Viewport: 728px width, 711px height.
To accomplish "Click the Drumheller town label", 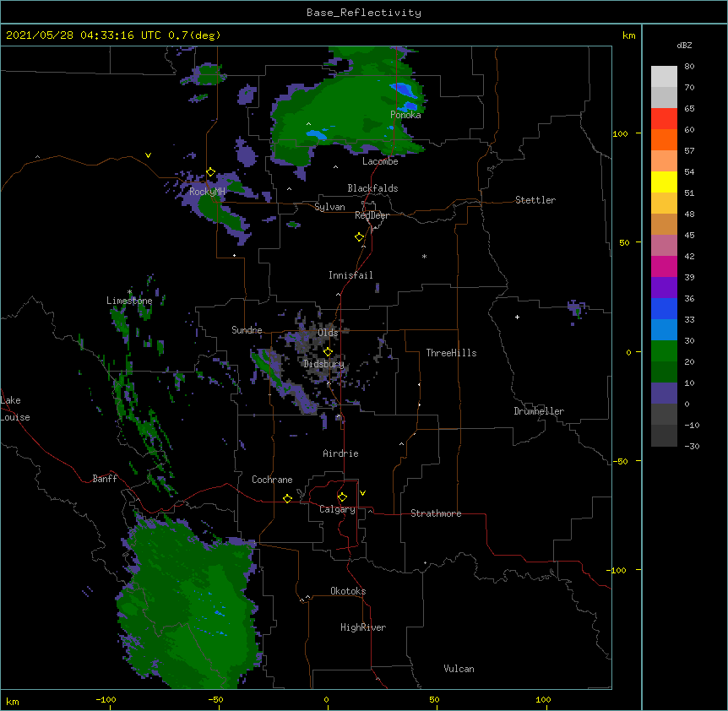I will pos(539,411).
